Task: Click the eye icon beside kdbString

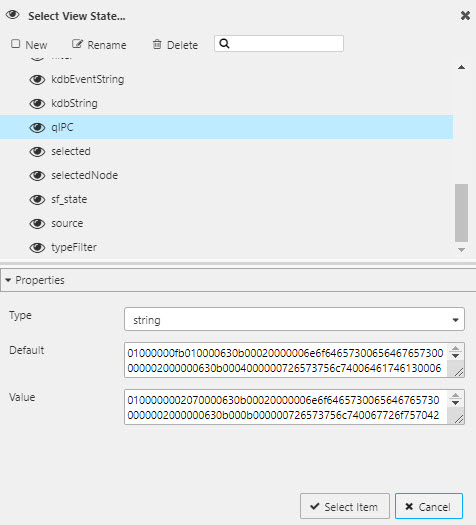Action: click(x=37, y=104)
